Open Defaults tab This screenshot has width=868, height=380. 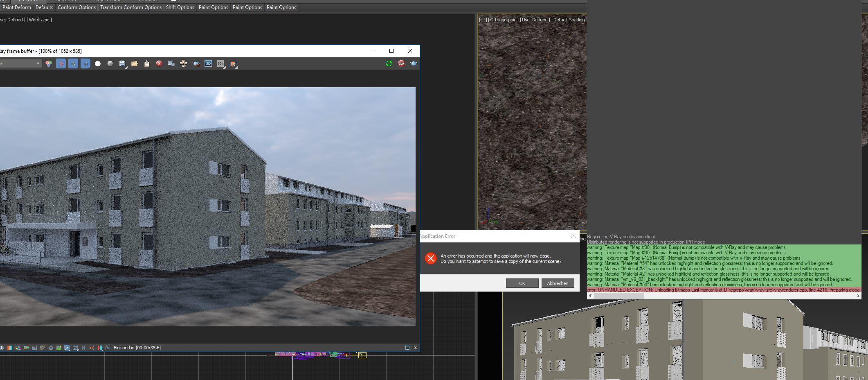click(x=44, y=7)
